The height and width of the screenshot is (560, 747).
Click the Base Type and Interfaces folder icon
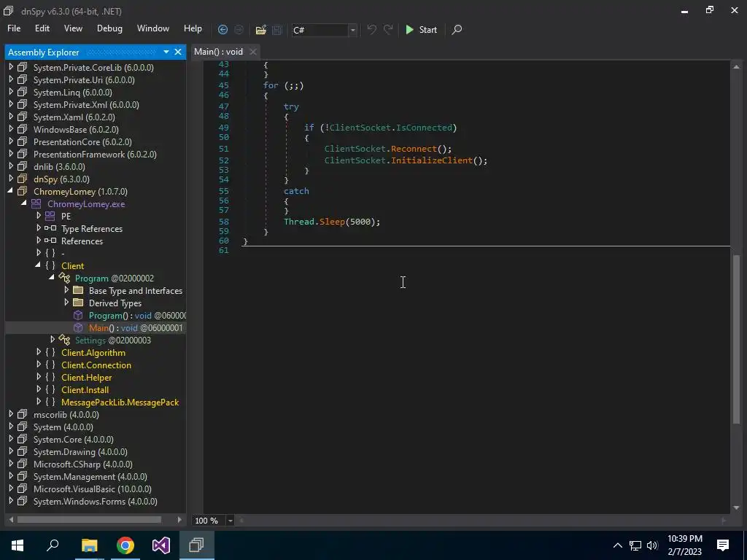coord(79,290)
